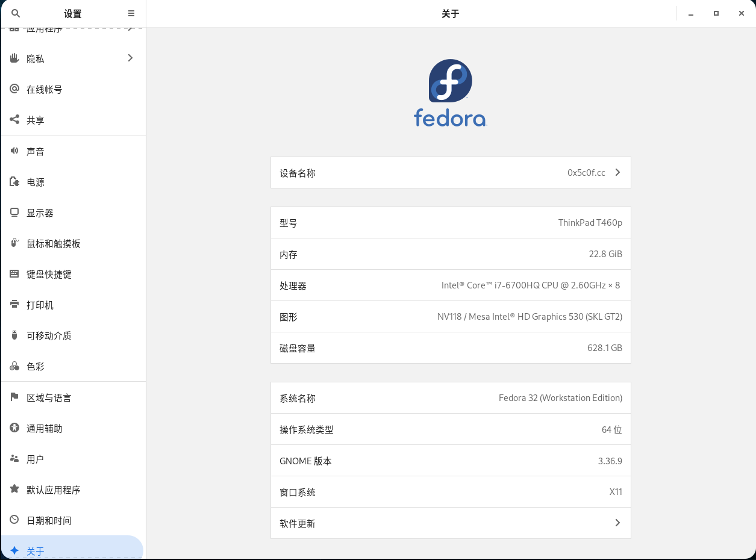Screen dimensions: 756x560
Task: Click the windowing system value X11
Action: pyautogui.click(x=616, y=492)
